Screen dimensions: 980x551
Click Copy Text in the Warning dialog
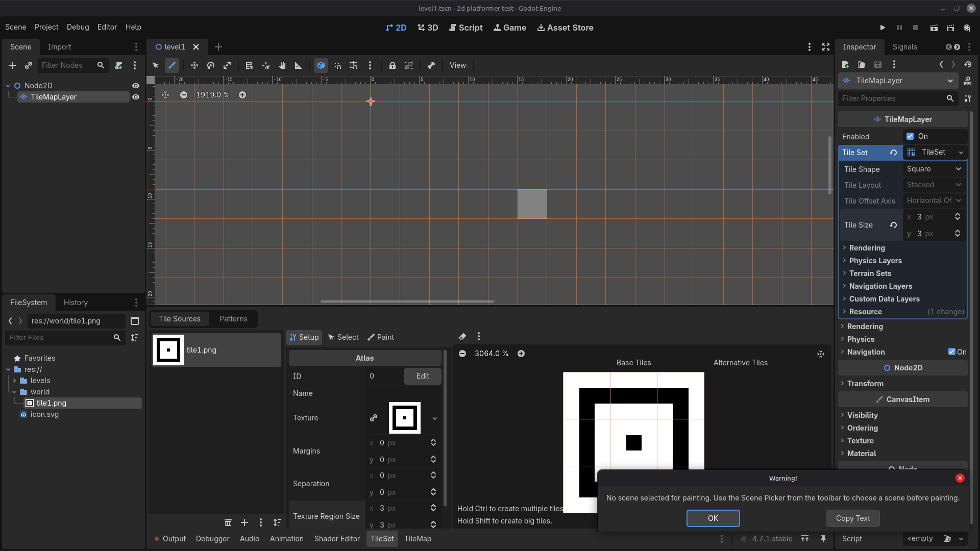[x=853, y=518]
